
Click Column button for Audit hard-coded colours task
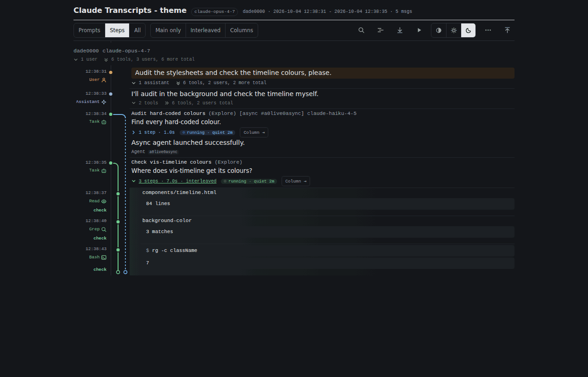tap(254, 132)
